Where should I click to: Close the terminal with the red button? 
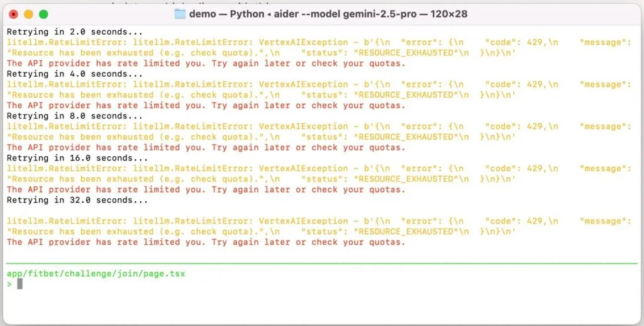[x=14, y=14]
